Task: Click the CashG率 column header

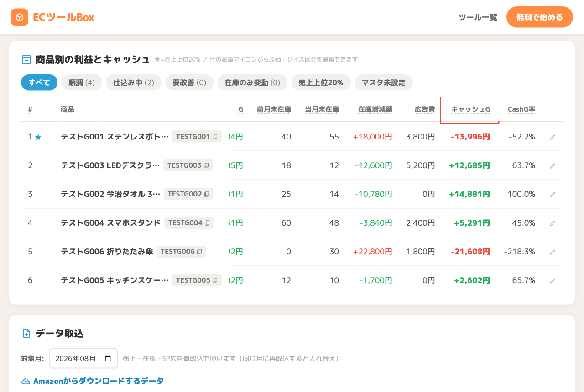Action: pyautogui.click(x=521, y=109)
